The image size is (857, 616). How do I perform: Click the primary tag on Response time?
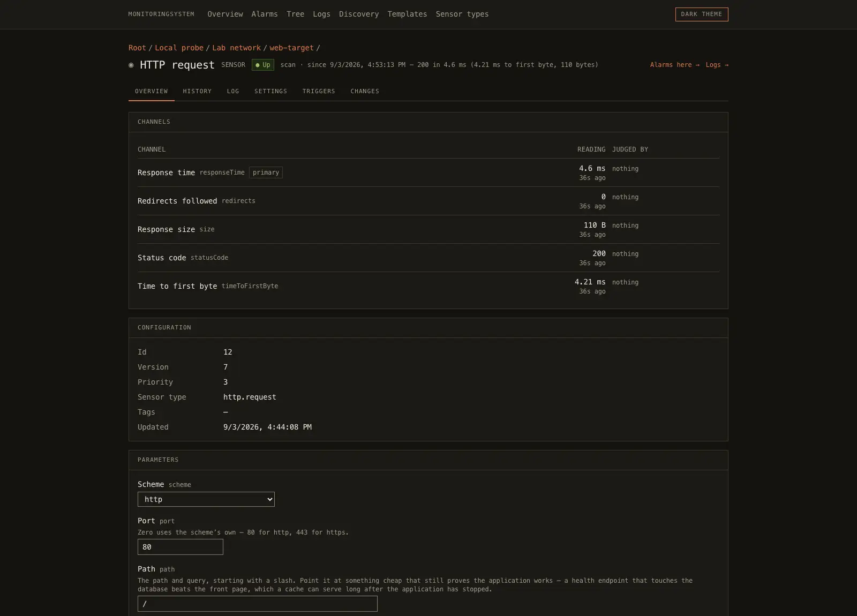pos(266,172)
